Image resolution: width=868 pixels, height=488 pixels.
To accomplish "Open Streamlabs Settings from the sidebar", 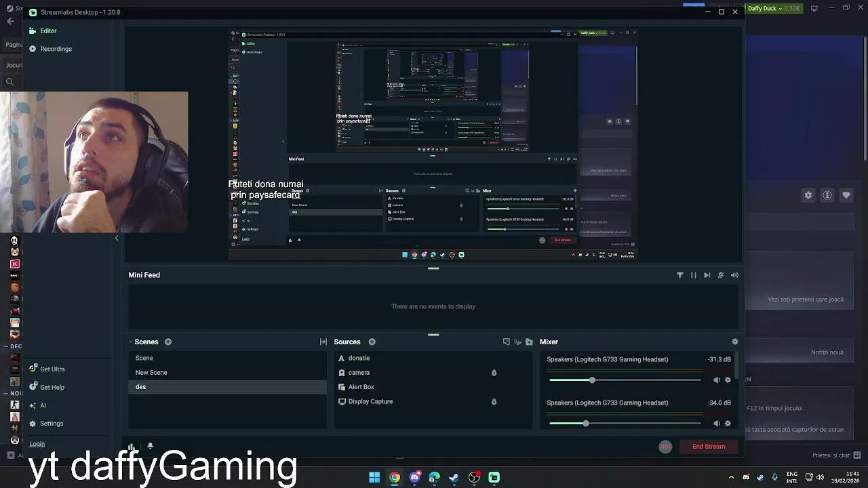I will tap(46, 424).
